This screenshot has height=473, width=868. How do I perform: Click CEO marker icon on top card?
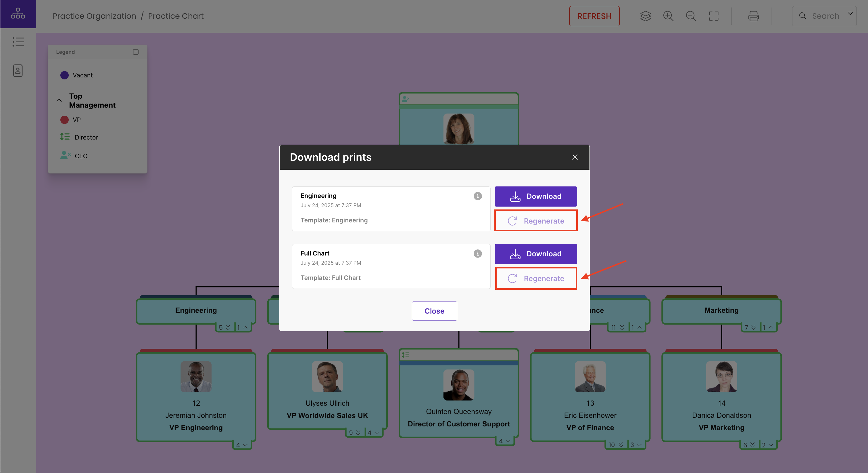[x=406, y=99]
